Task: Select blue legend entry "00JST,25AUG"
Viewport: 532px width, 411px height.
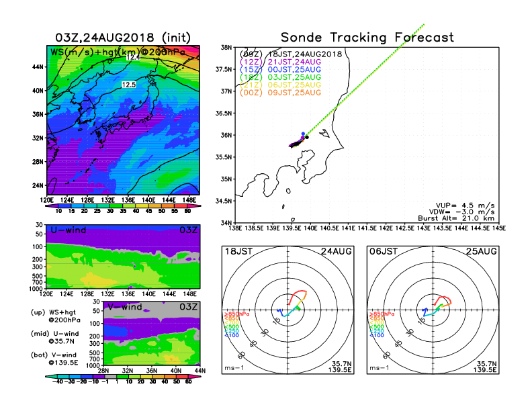Action: [294, 70]
